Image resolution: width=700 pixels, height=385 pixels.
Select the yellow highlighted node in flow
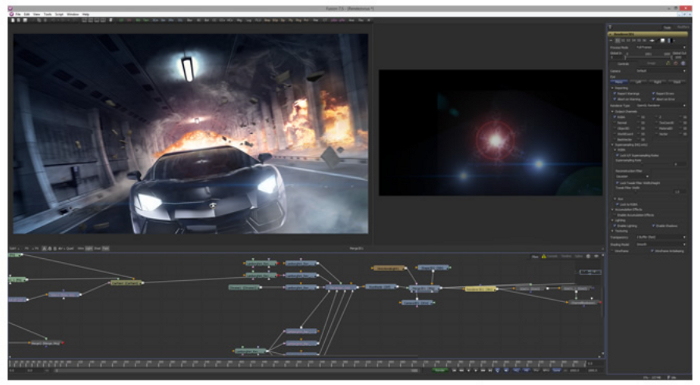[480, 289]
